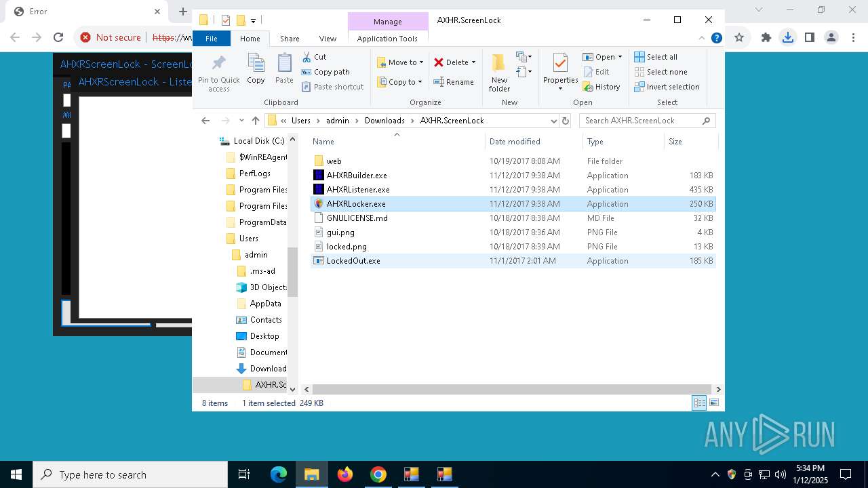Switch to details view layout
This screenshot has width=868, height=488.
pyautogui.click(x=699, y=403)
